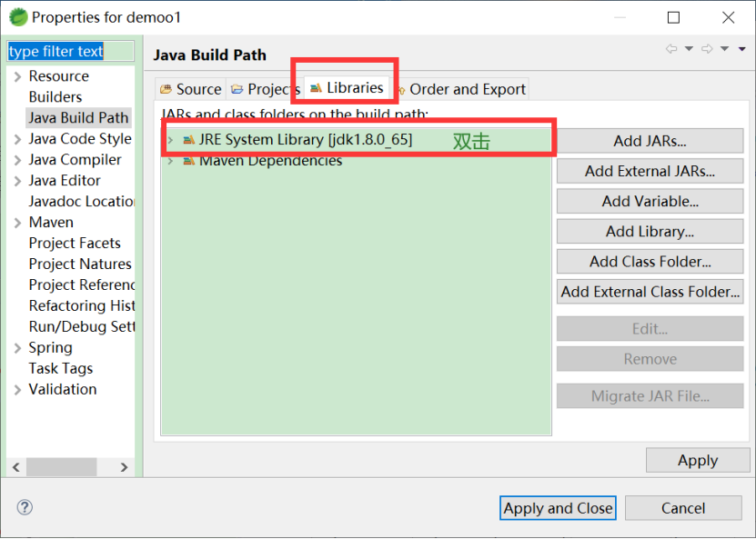Image resolution: width=756 pixels, height=539 pixels.
Task: Expand the Java Compiler category
Action: click(18, 160)
